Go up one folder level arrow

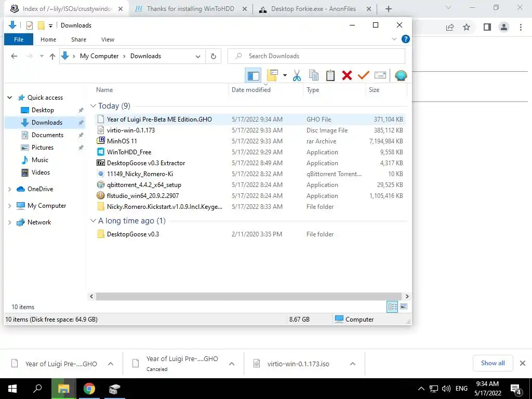52,56
